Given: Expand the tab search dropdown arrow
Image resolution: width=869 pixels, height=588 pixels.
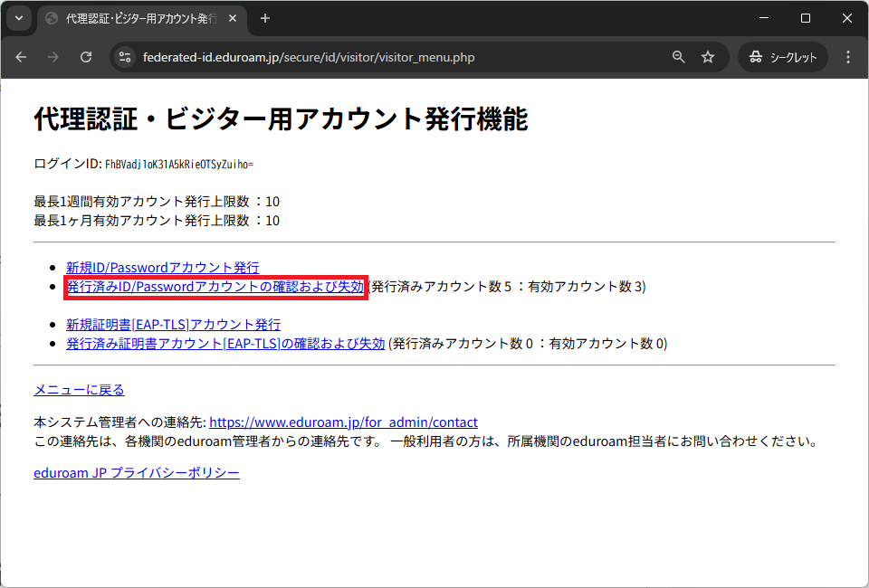Looking at the screenshot, I should pyautogui.click(x=18, y=18).
